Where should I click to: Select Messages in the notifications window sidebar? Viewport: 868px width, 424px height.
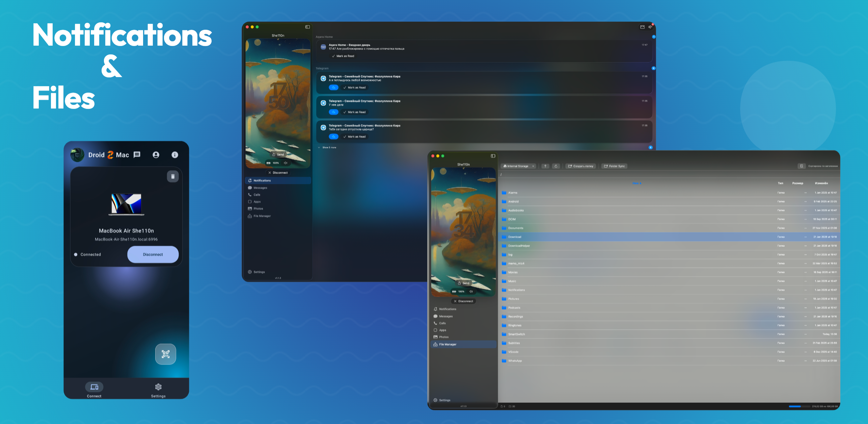point(278,188)
